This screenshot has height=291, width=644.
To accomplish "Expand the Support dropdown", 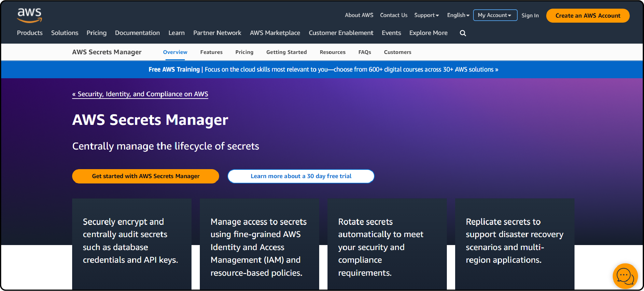I will click(427, 15).
